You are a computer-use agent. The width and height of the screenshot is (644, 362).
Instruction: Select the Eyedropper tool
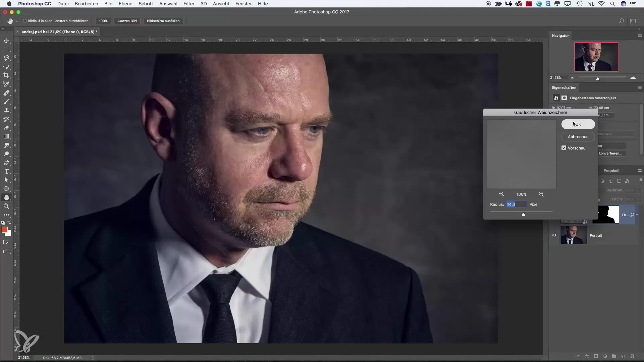[6, 84]
